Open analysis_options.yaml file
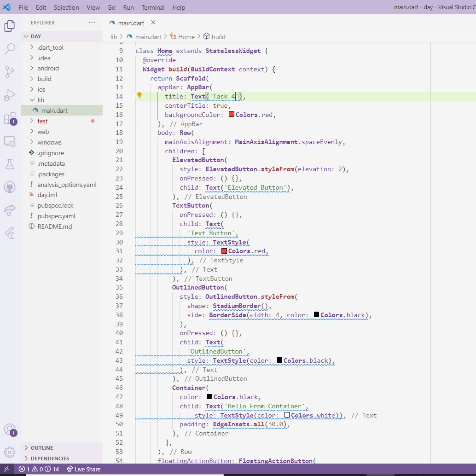Viewport: 476px width, 476px height. pyautogui.click(x=62, y=184)
